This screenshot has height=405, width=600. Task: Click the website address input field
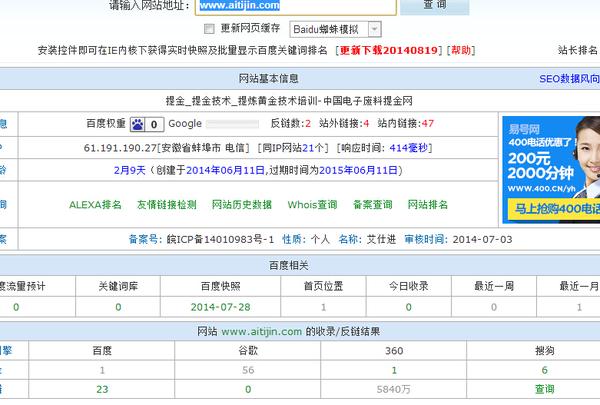coord(295,6)
